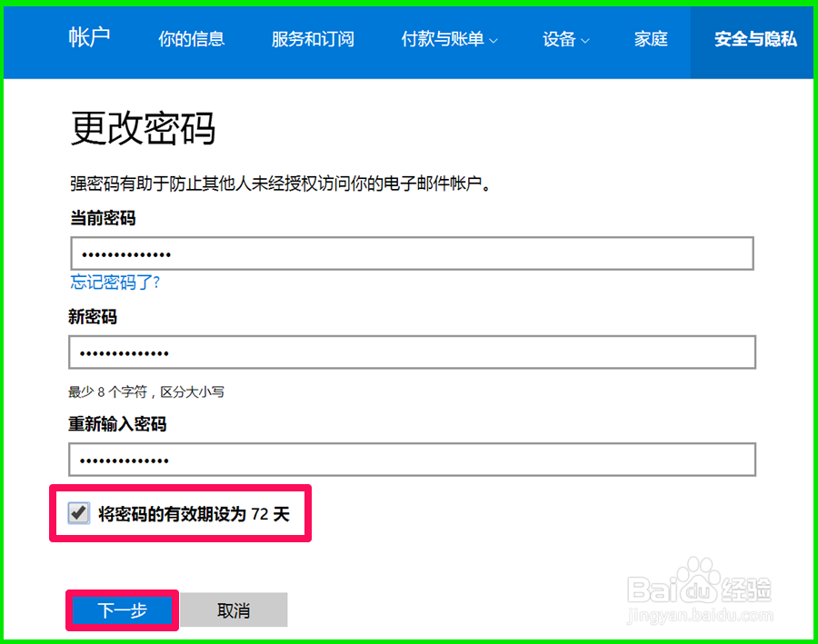The height and width of the screenshot is (644, 818).
Task: Open the 你的信息 page
Action: (x=191, y=39)
